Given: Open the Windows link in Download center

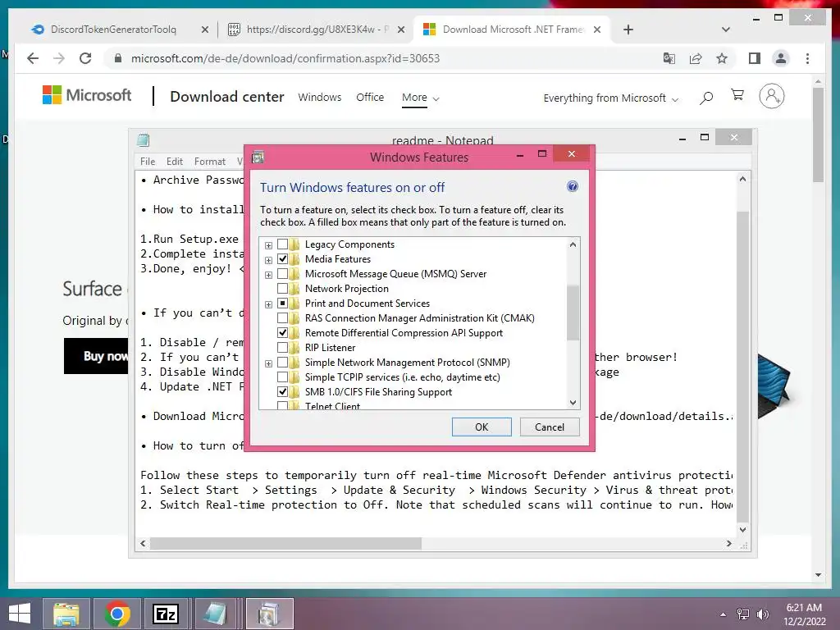Looking at the screenshot, I should click(x=320, y=97).
